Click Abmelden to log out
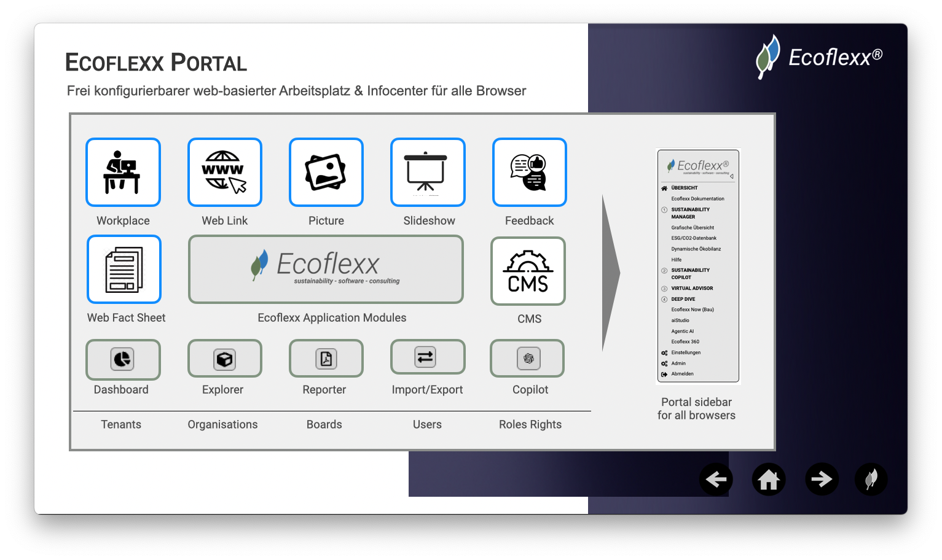Image resolution: width=942 pixels, height=560 pixels. [x=683, y=374]
